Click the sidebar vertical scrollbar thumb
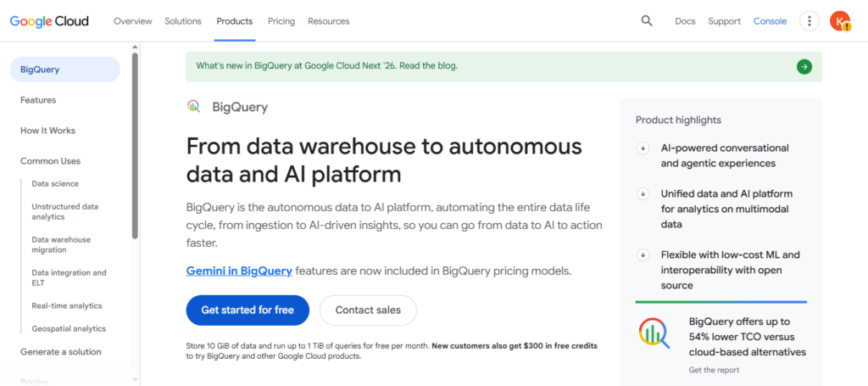The width and height of the screenshot is (868, 386). pyautogui.click(x=135, y=146)
